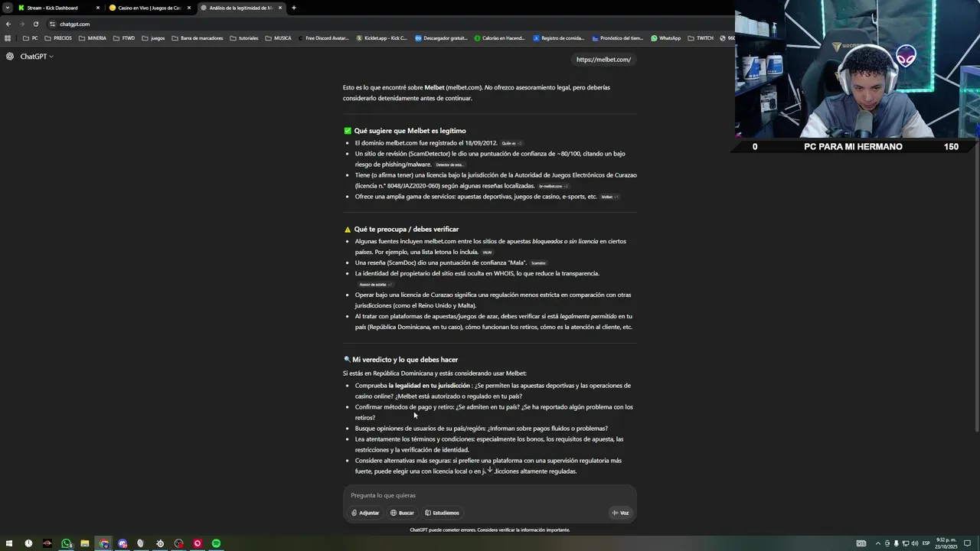This screenshot has width=980, height=551.
Task: Open the Descargador gratuito bookmark
Action: coord(441,38)
